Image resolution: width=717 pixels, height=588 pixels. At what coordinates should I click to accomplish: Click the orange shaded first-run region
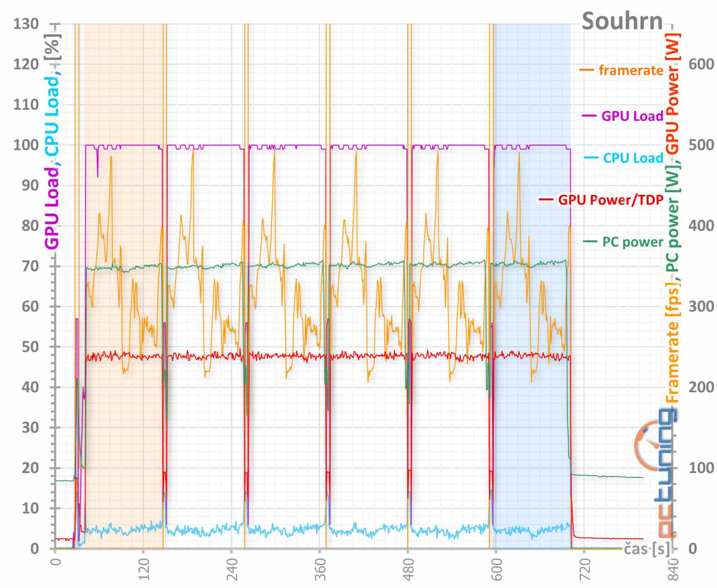coord(124,287)
